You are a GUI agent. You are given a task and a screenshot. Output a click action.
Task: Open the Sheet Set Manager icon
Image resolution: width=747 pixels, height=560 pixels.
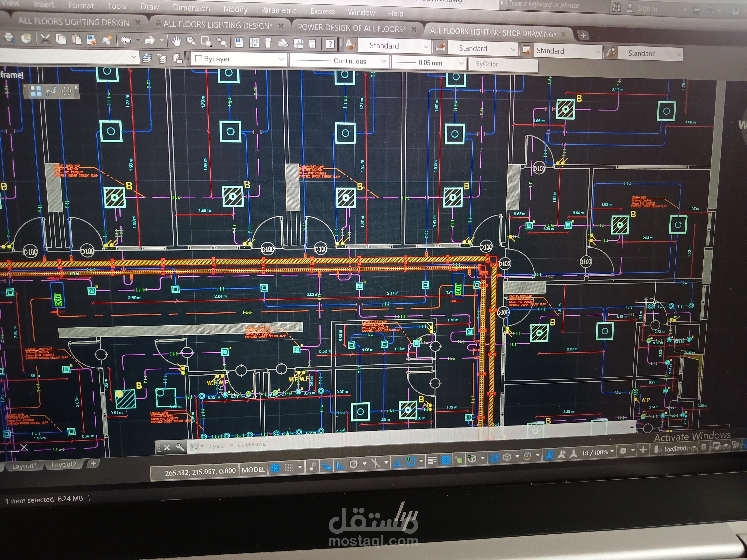click(x=283, y=43)
